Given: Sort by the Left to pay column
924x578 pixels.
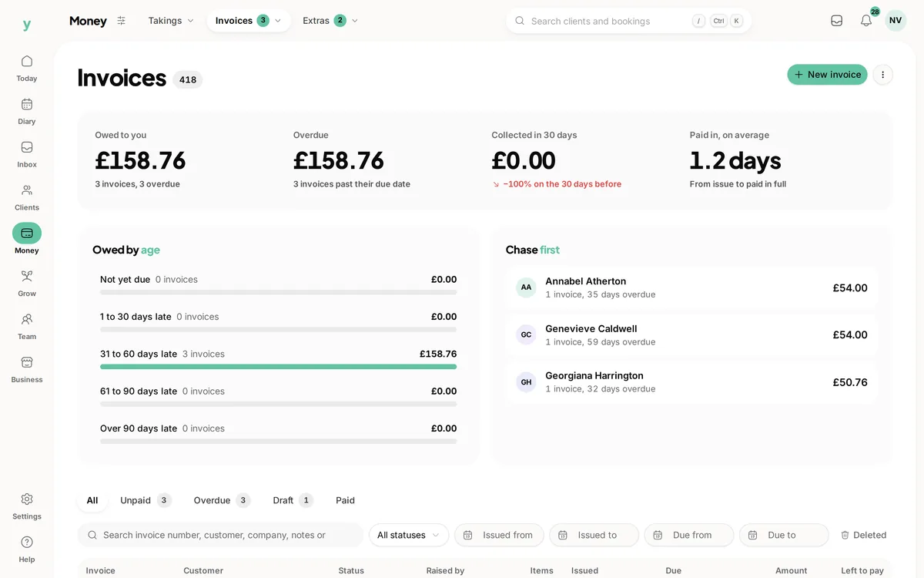Looking at the screenshot, I should tap(862, 570).
